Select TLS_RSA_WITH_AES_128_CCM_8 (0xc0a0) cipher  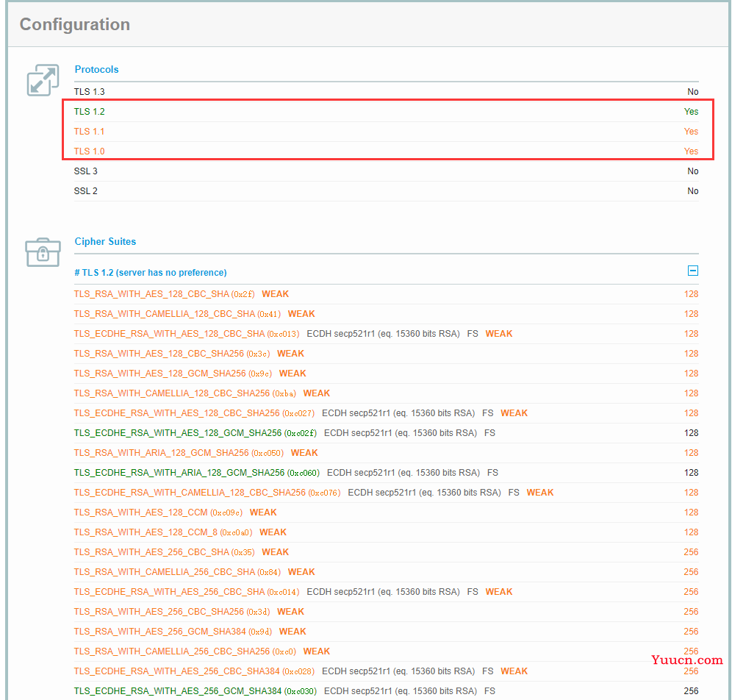(163, 532)
